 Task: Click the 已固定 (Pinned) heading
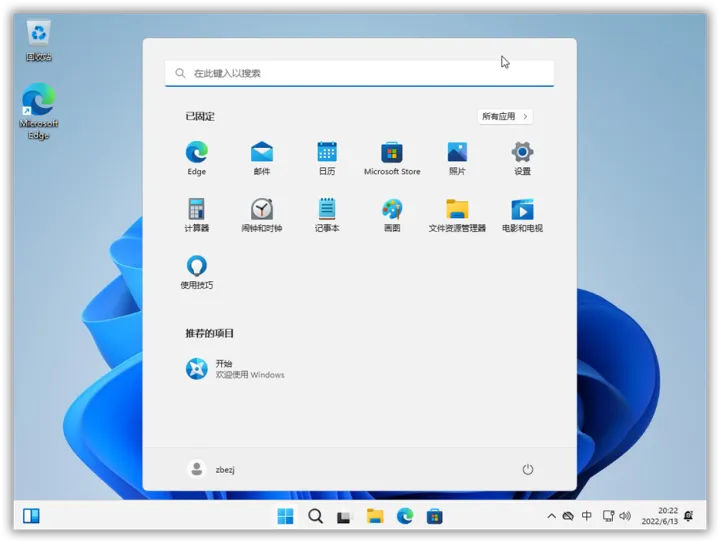point(200,116)
